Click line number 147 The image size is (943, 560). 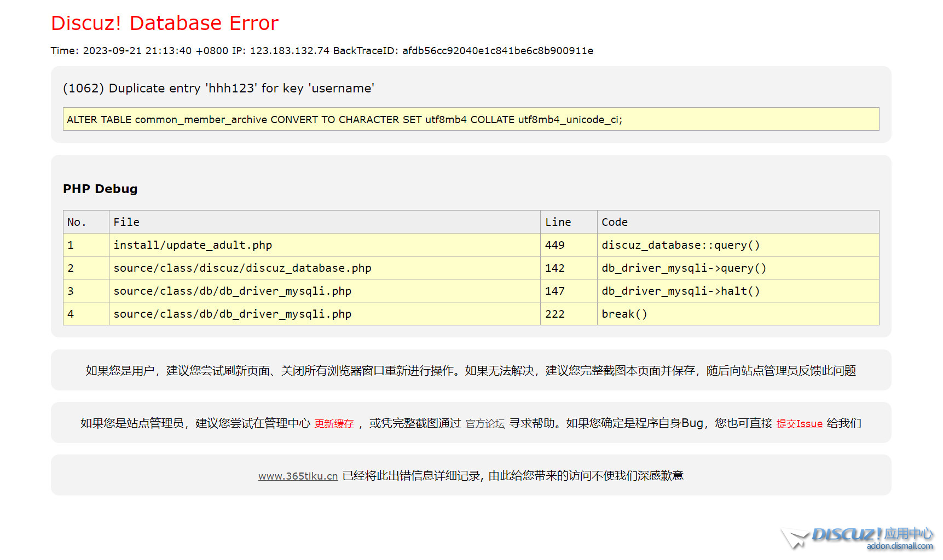[x=569, y=291]
